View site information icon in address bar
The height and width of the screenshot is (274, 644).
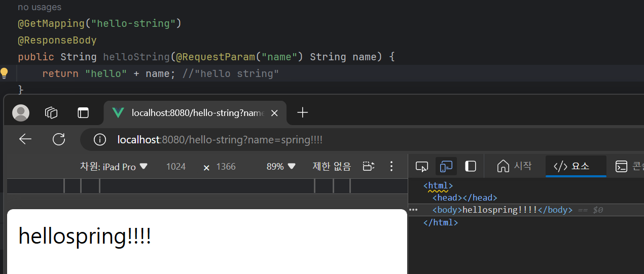point(100,140)
